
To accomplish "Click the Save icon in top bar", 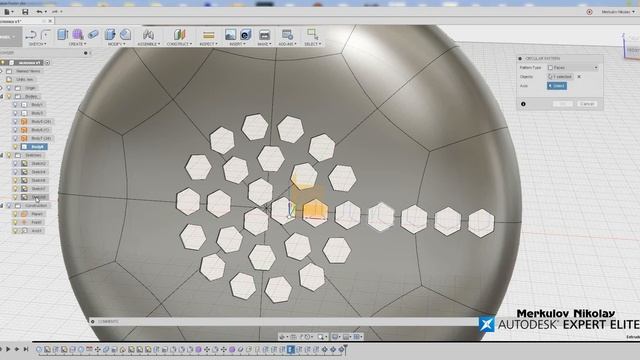I will (25, 12).
